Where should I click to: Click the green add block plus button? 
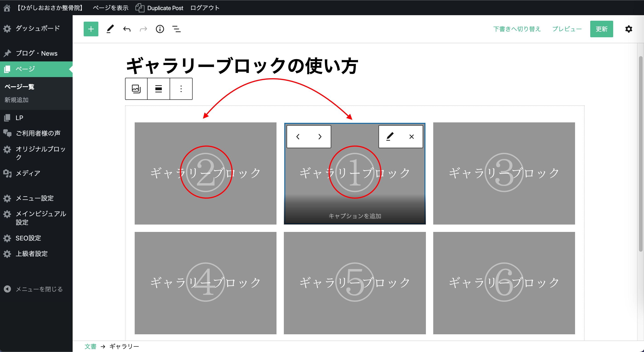click(x=91, y=29)
